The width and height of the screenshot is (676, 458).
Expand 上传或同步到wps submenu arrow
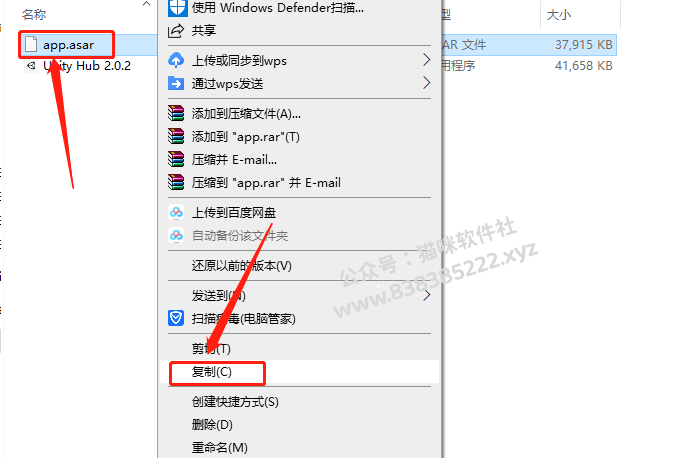(x=426, y=60)
